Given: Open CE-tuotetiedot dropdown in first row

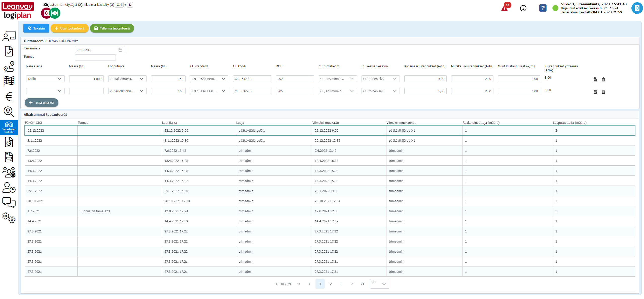Looking at the screenshot, I should click(x=338, y=79).
